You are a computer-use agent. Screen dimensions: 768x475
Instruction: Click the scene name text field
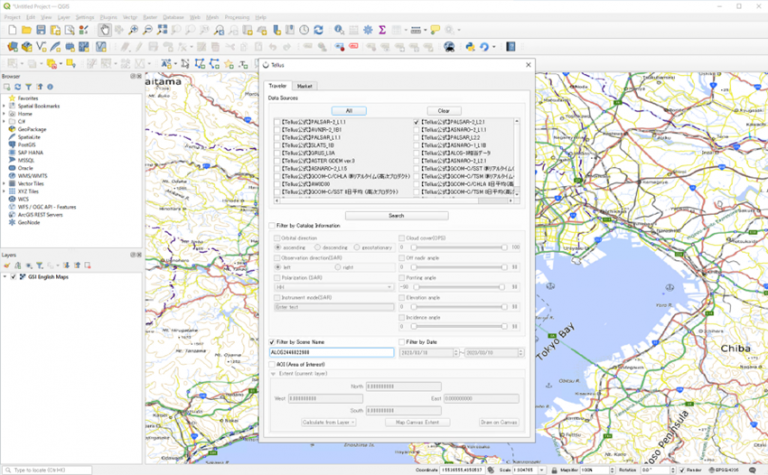point(332,353)
